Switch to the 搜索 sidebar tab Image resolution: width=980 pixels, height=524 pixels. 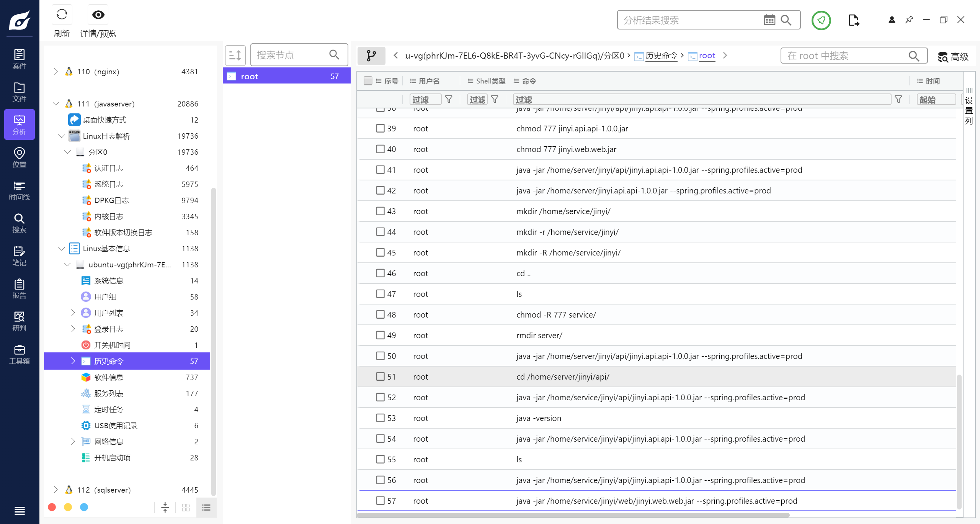point(19,223)
